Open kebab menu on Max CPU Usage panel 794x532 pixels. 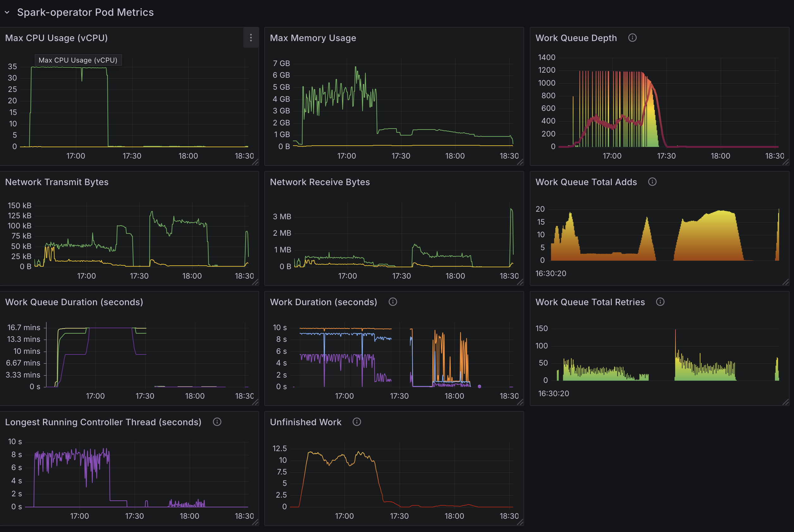pos(251,38)
